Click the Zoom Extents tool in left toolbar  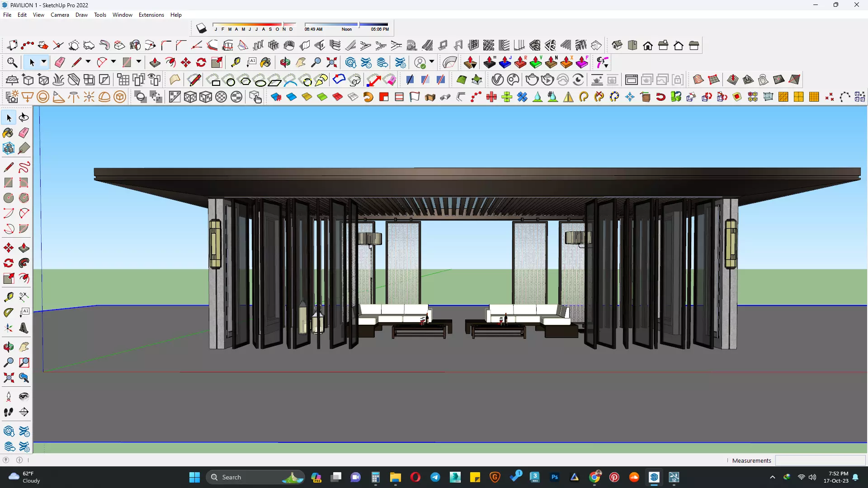9,378
